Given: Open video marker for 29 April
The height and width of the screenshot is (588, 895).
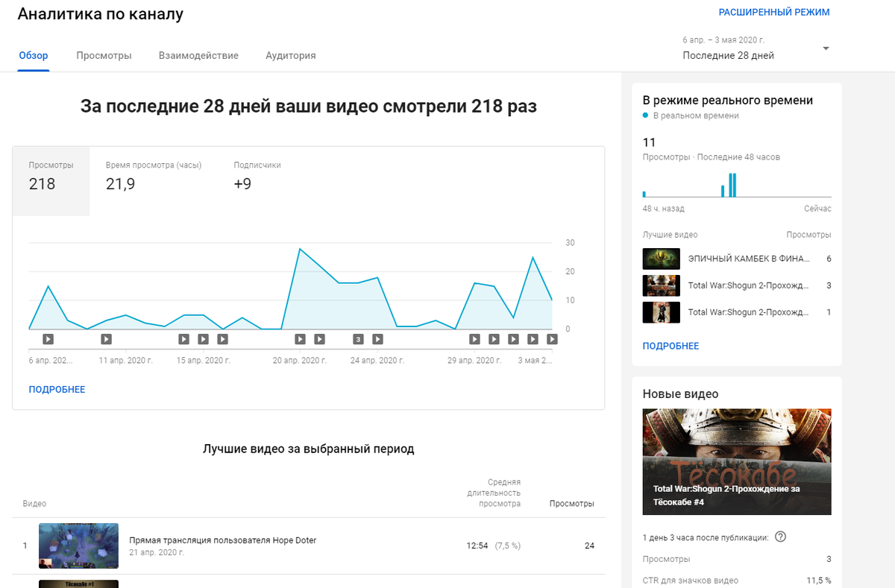Looking at the screenshot, I should 475,339.
